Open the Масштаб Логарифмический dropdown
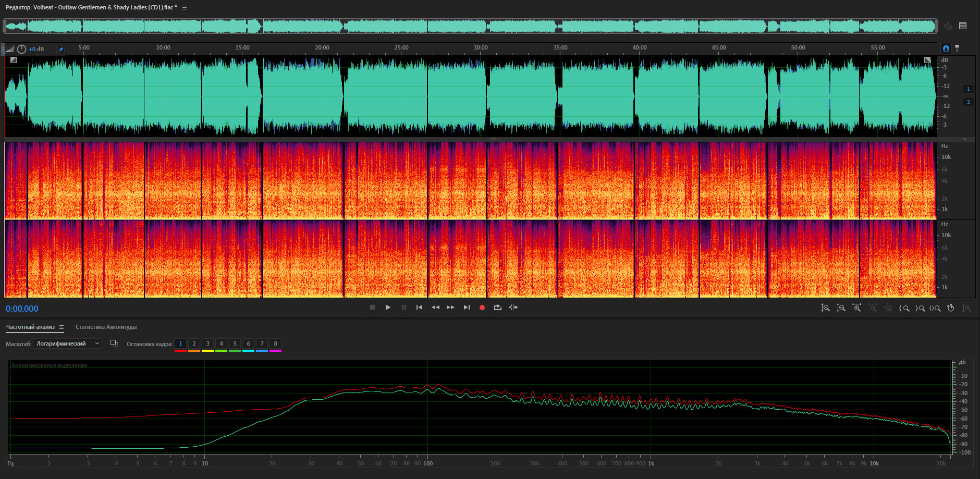The width and height of the screenshot is (980, 479). 67,343
